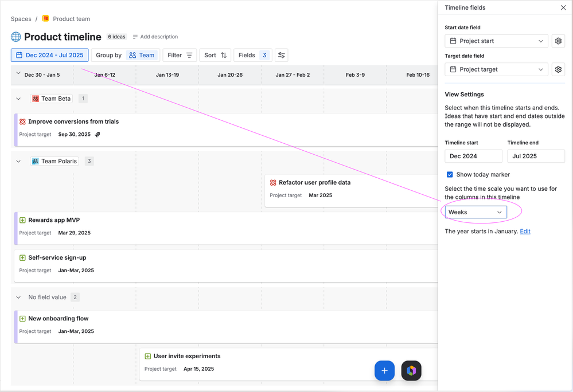The image size is (573, 392).
Task: Open the Rewards app MVP idea
Action: pos(54,220)
